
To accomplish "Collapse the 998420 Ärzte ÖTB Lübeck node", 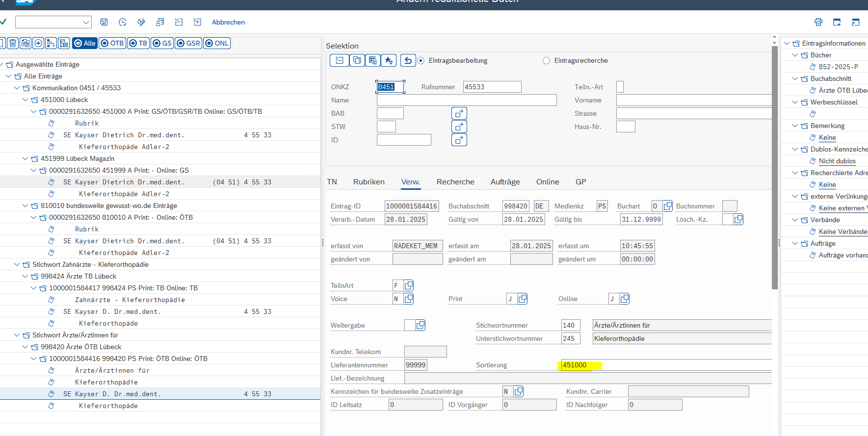I will 25,347.
